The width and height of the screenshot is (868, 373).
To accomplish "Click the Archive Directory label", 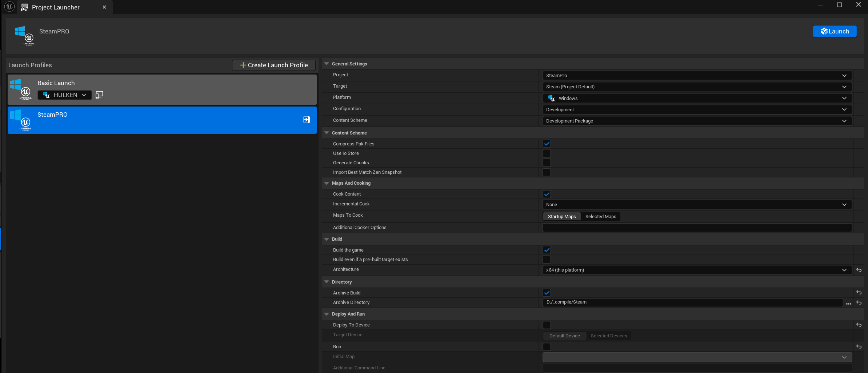I will [351, 302].
